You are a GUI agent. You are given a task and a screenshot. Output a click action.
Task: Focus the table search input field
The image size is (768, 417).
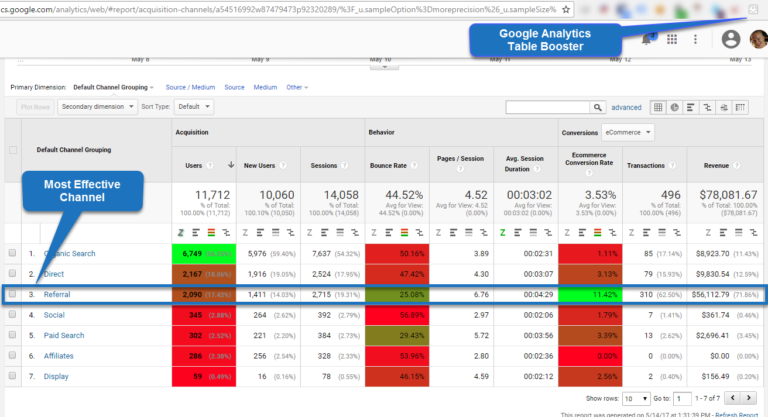point(548,107)
